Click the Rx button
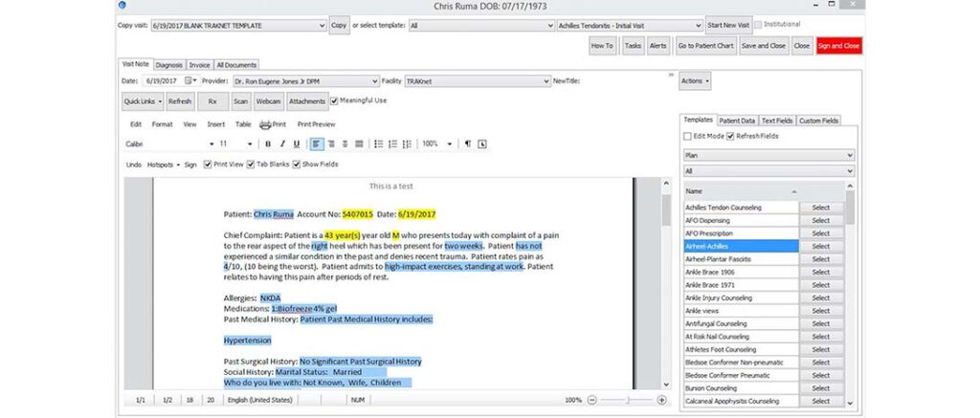The height and width of the screenshot is (418, 980). 212,101
